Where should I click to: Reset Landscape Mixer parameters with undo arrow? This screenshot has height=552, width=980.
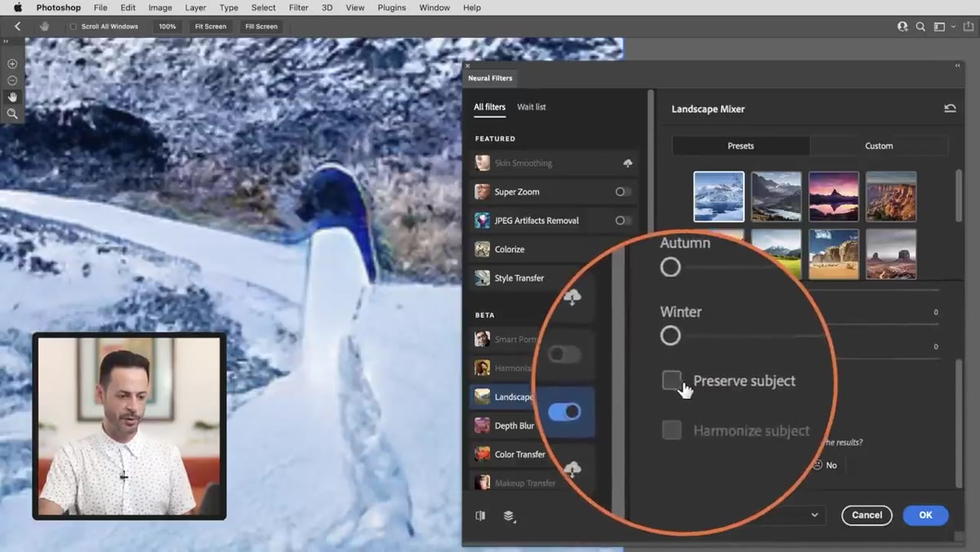[950, 108]
